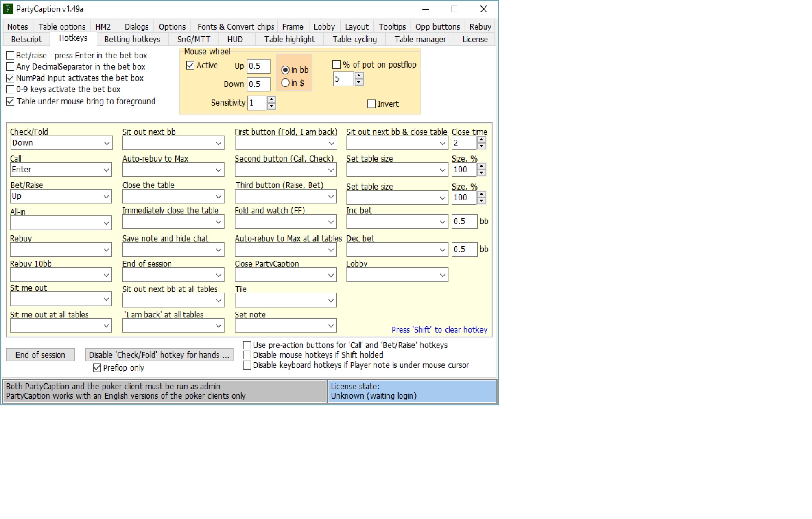Viewport: 812px width, 519px height.
Task: Click the PartyCaption app icon in title bar
Action: coord(8,9)
